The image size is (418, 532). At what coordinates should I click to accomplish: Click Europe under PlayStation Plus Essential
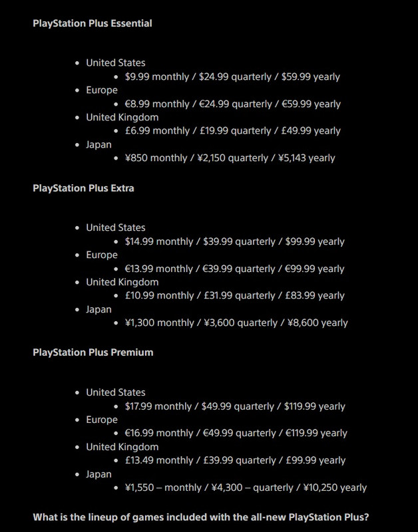pos(102,90)
